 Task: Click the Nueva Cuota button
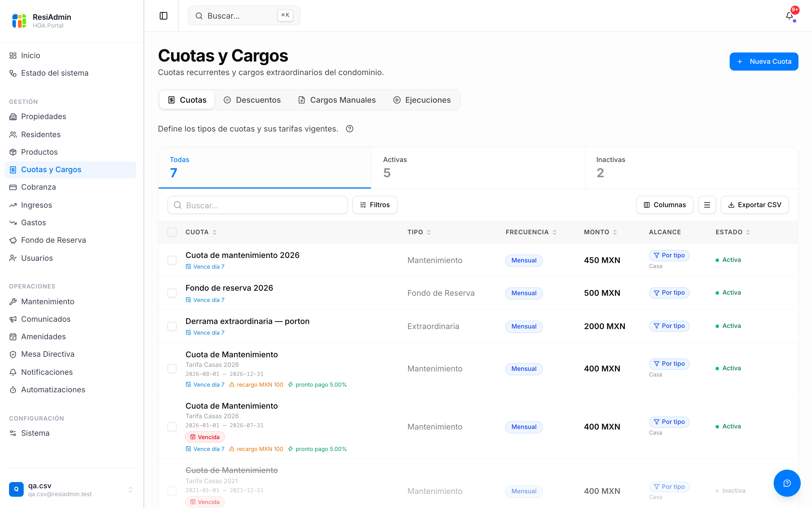764,62
